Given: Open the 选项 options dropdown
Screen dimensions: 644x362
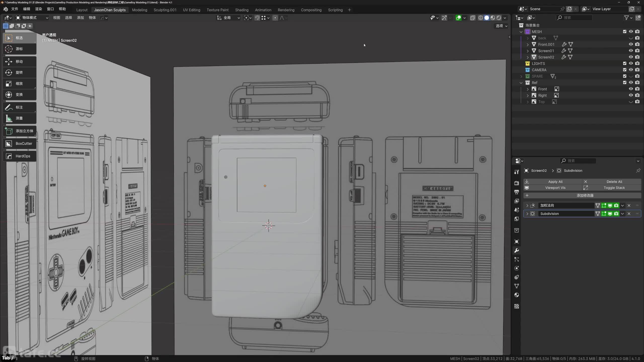Looking at the screenshot, I should [502, 26].
